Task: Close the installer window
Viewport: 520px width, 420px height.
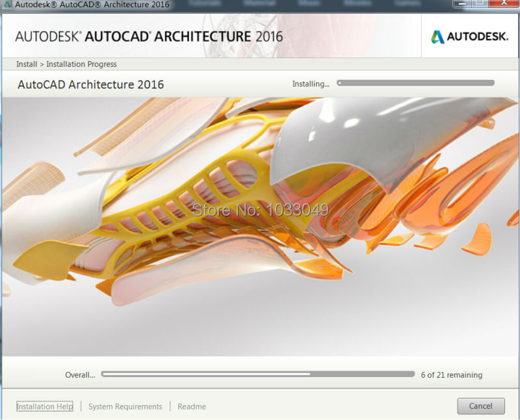Action: coord(502,3)
